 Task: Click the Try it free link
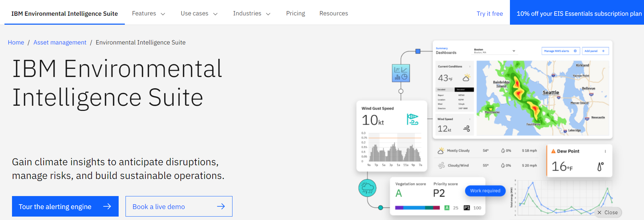click(490, 14)
